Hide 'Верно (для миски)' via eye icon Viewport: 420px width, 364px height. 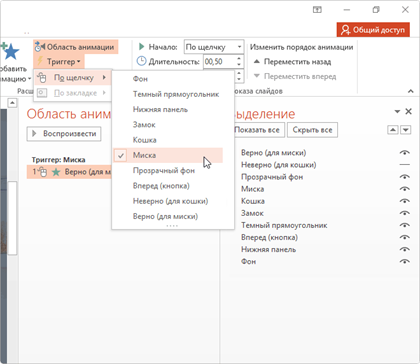click(x=404, y=153)
